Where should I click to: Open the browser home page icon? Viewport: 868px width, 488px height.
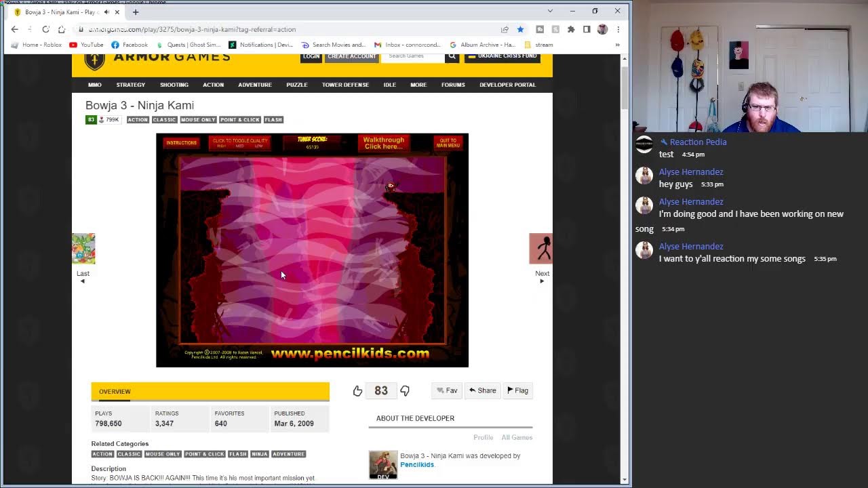[x=62, y=29]
